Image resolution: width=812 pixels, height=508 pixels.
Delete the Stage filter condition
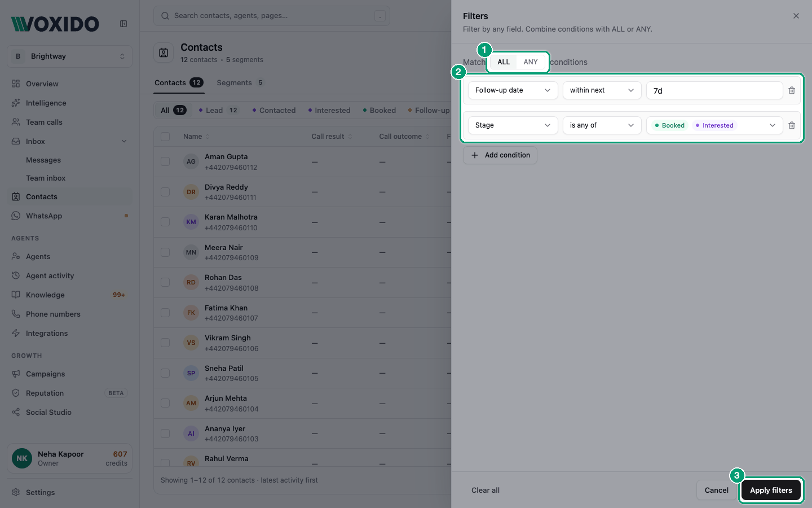click(x=792, y=125)
